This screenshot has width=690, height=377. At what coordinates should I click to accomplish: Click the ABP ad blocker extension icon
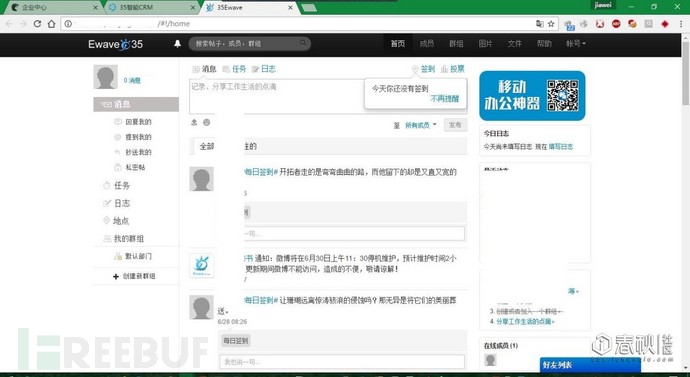(x=616, y=24)
